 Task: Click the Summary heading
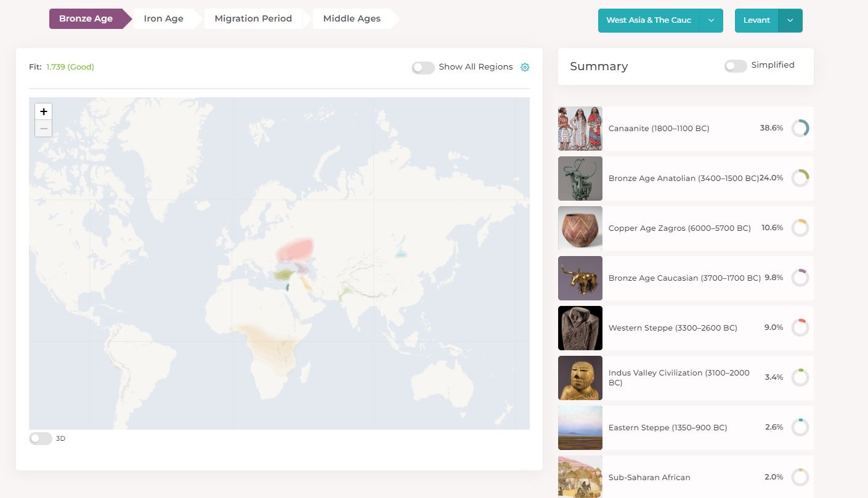point(599,66)
